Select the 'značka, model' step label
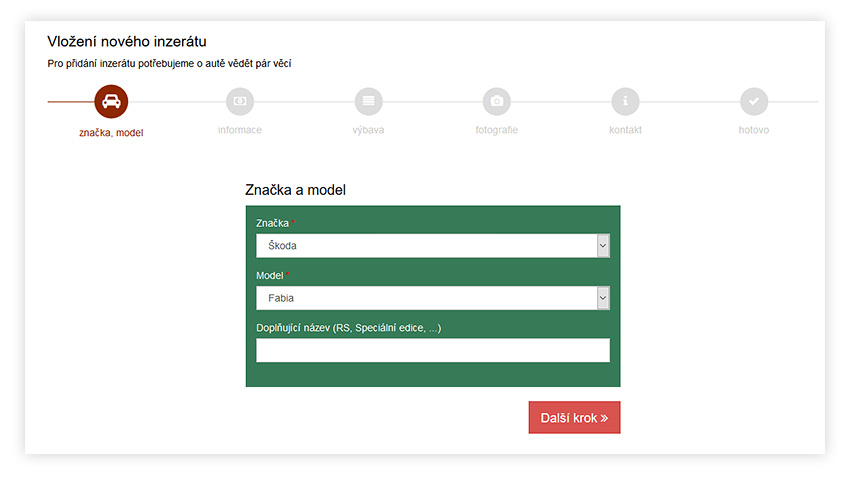This screenshot has height=480, width=850. 111,132
